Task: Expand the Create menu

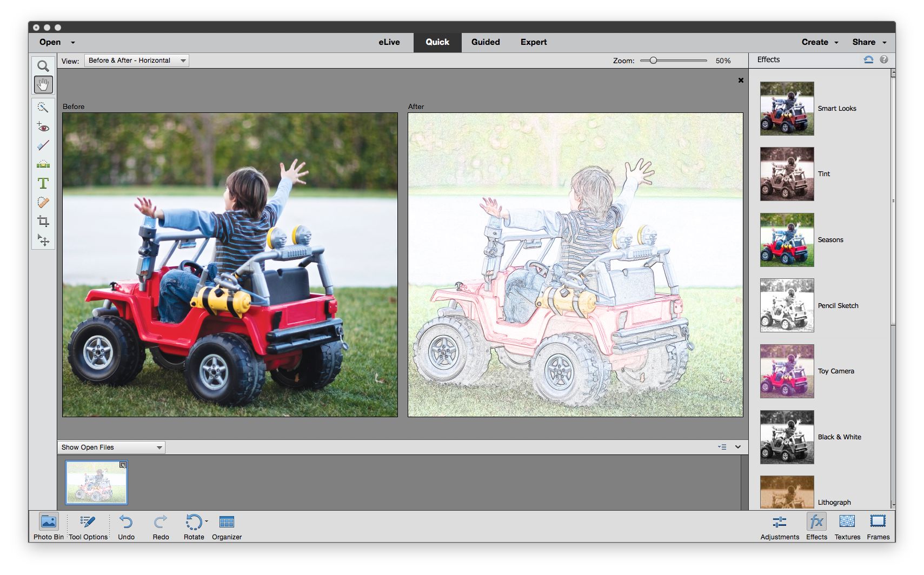Action: pyautogui.click(x=820, y=42)
